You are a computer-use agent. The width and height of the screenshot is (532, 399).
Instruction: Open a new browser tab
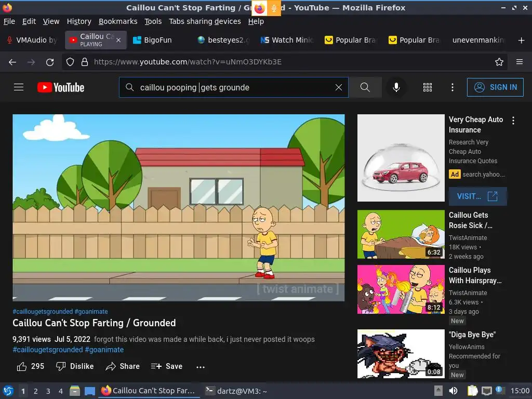[521, 41]
